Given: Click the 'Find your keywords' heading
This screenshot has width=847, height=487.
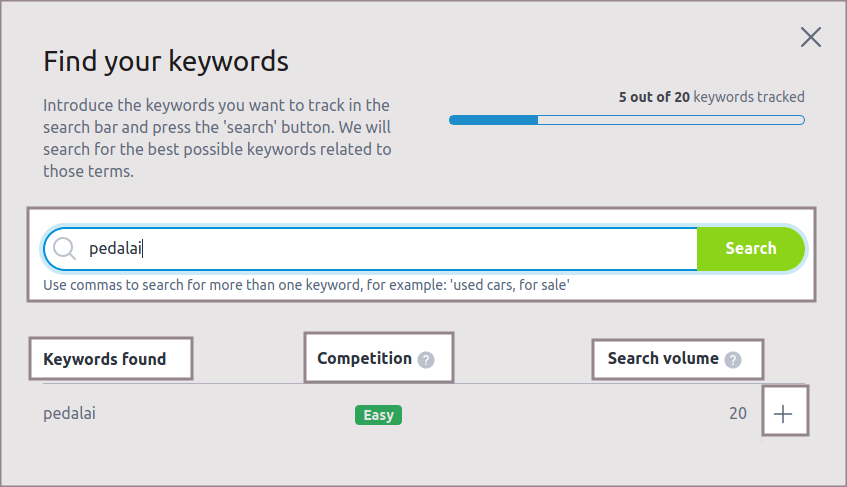Looking at the screenshot, I should [x=166, y=62].
